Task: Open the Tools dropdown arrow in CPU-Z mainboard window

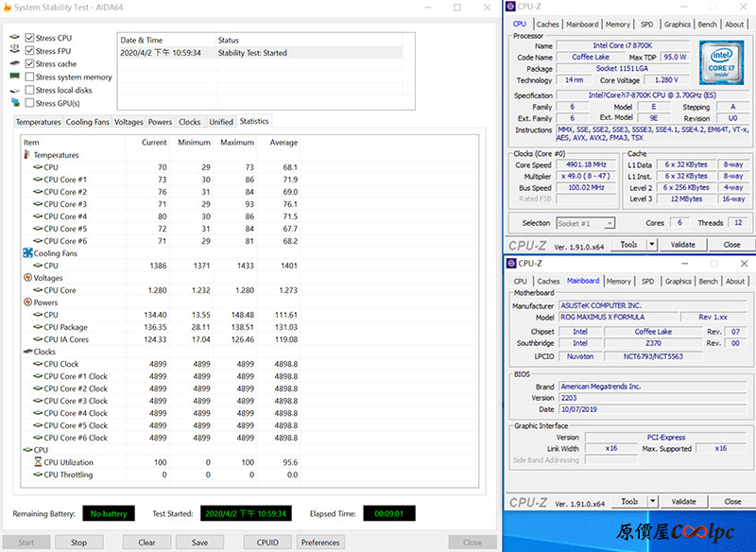Action: [x=653, y=501]
